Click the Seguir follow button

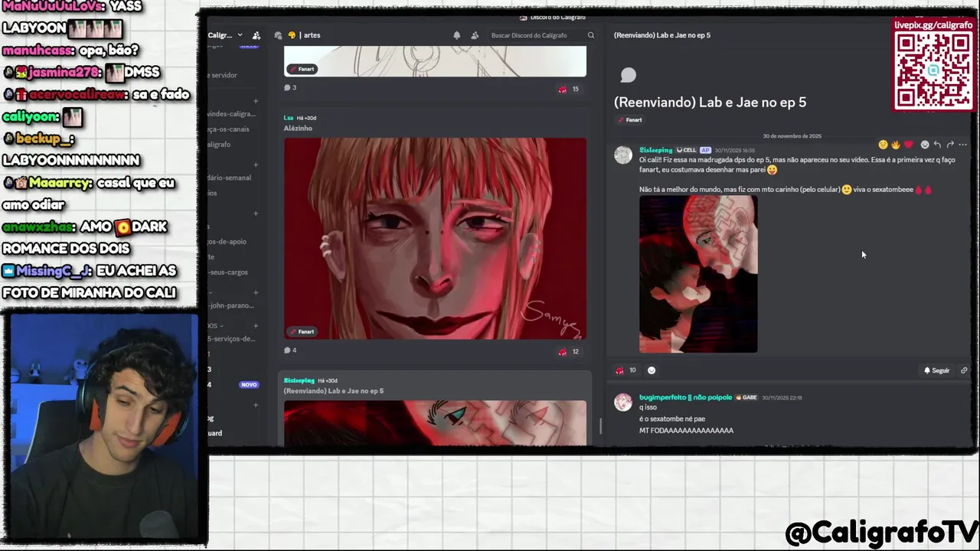point(936,370)
